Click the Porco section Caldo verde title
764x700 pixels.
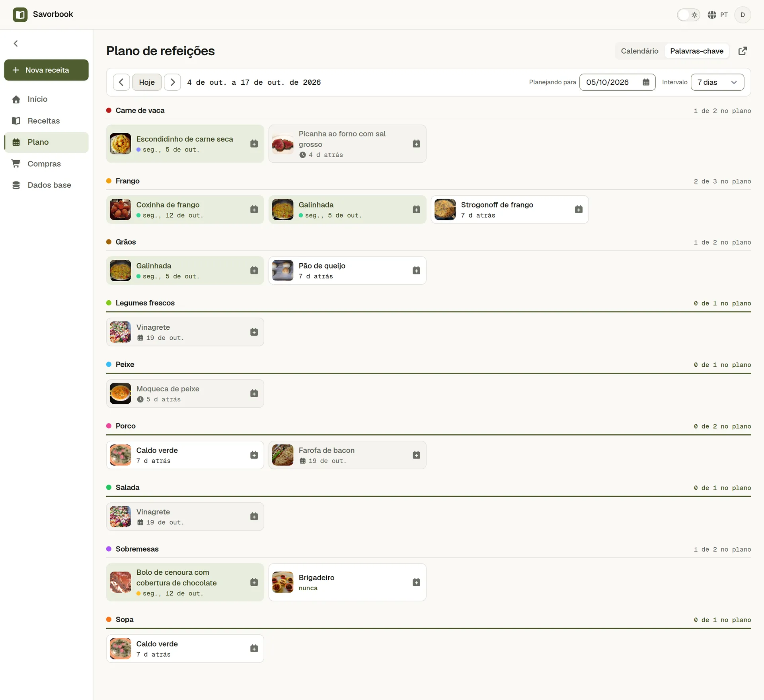coord(157,450)
